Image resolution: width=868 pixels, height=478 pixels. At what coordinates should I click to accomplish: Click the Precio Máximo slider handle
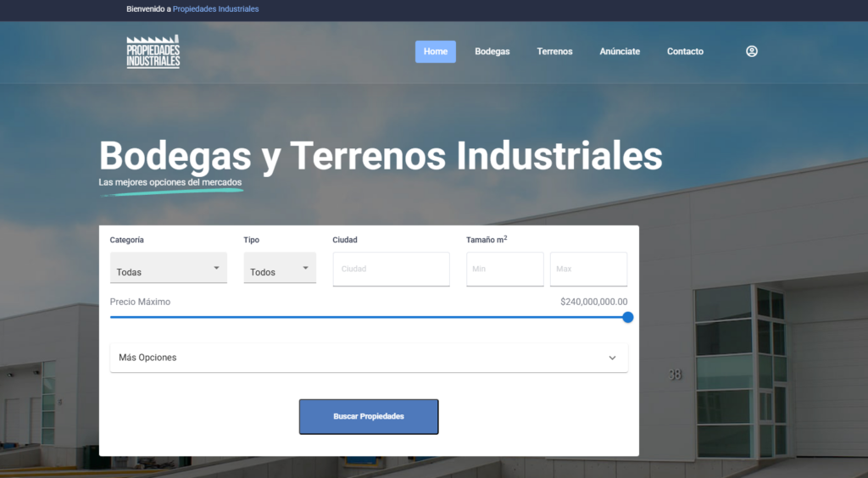click(628, 317)
